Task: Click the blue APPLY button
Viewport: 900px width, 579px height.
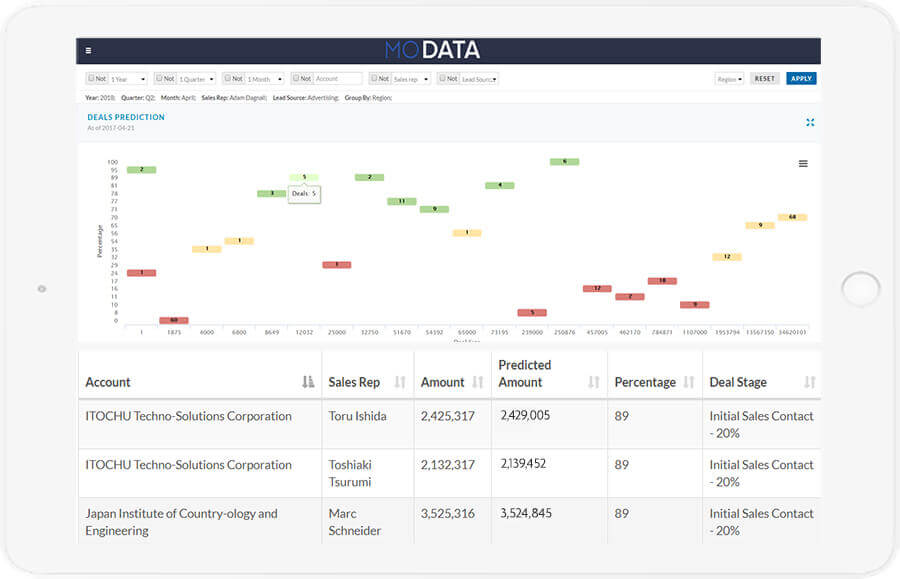Action: (801, 78)
